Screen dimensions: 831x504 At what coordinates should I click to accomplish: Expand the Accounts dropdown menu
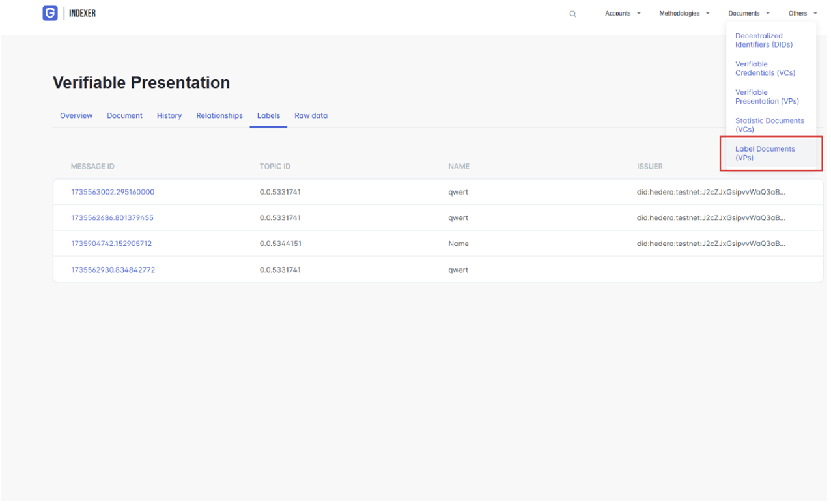[x=623, y=14]
